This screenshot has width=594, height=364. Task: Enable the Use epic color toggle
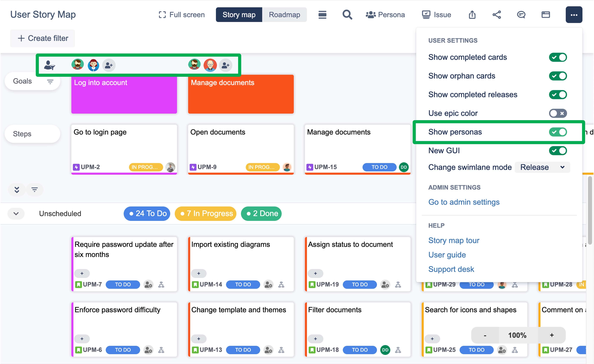(x=558, y=113)
